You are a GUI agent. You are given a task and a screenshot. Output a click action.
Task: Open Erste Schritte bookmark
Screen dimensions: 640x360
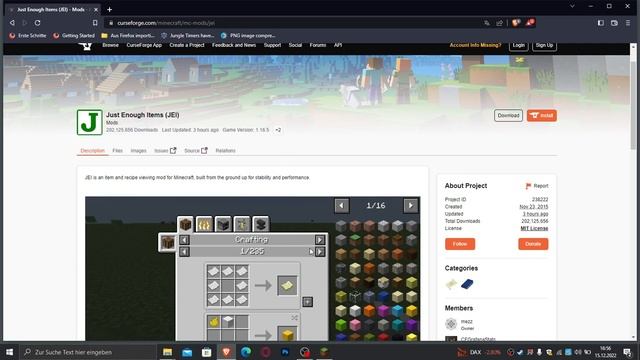click(28, 36)
